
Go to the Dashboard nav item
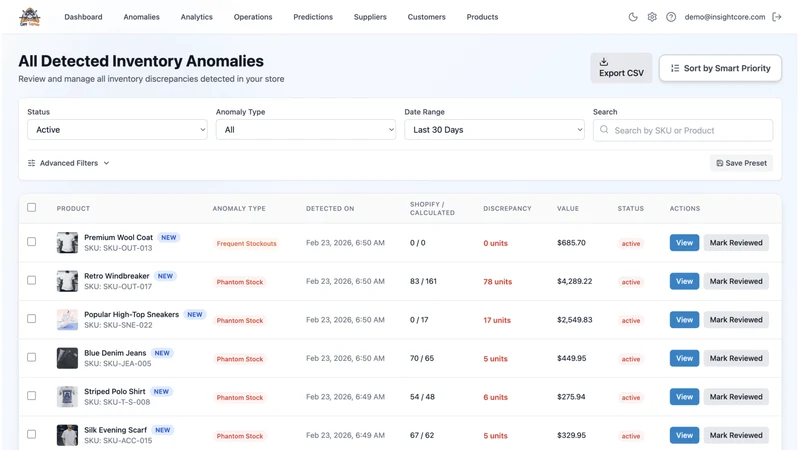(x=83, y=17)
